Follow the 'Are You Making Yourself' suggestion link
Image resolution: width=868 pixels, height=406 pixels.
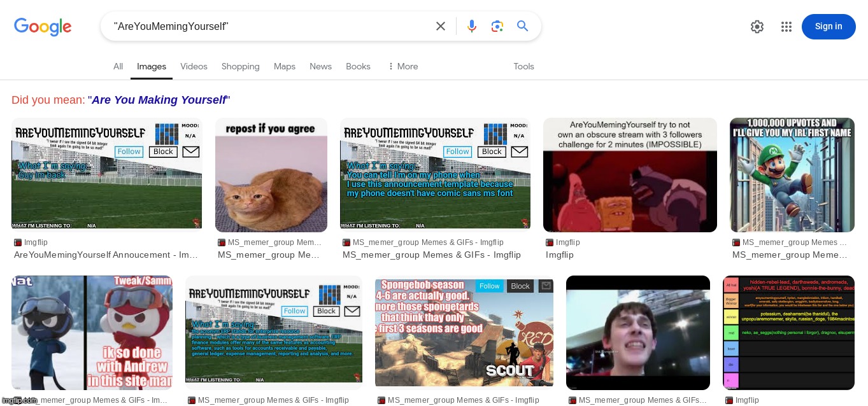[159, 100]
